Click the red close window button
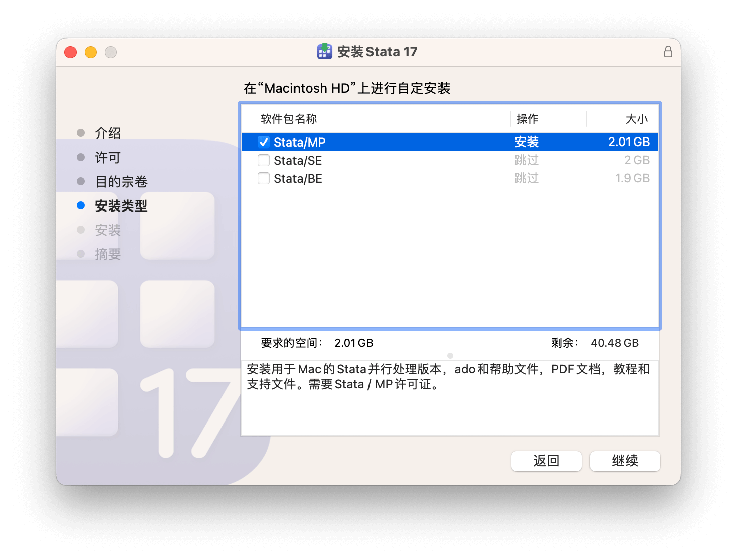This screenshot has width=737, height=560. point(70,52)
